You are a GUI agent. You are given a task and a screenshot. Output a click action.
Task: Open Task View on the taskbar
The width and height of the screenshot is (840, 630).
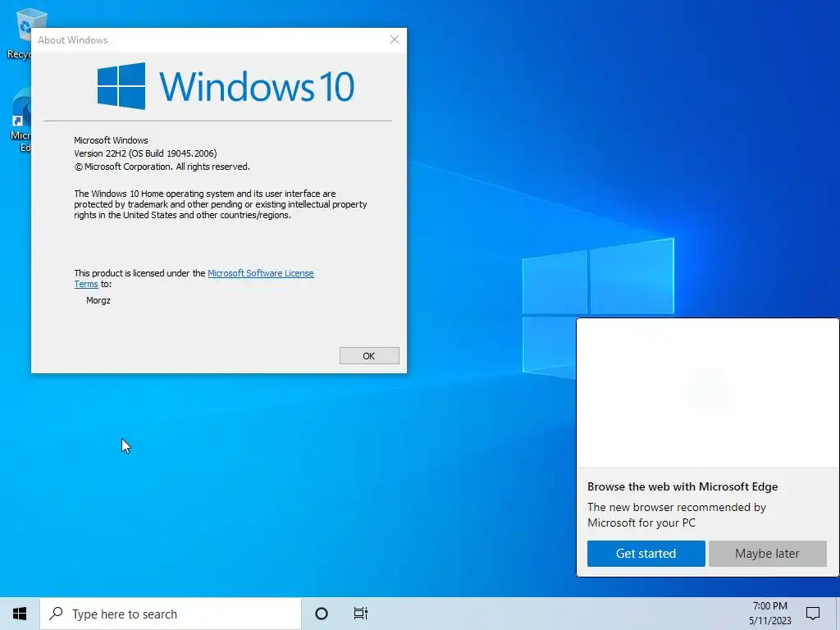[361, 614]
